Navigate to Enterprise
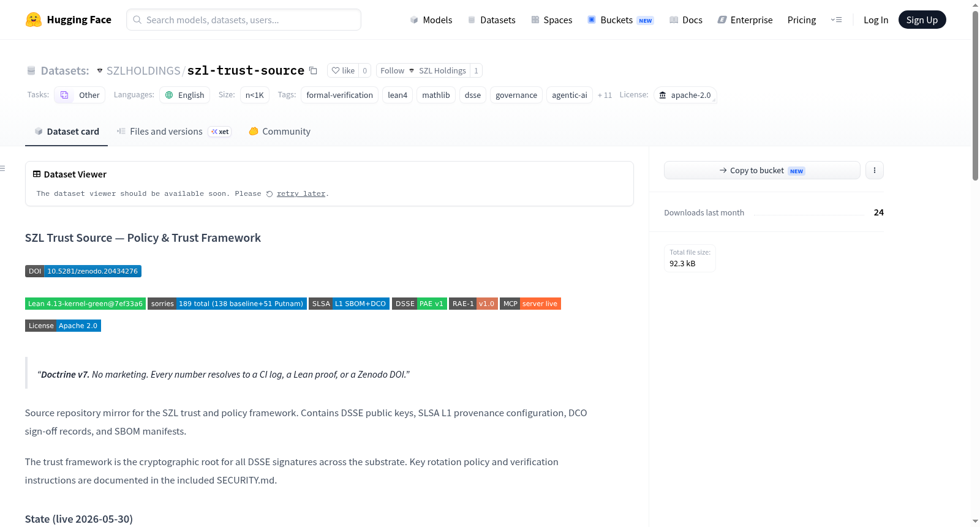Screen dimensions: 980x527 point(745,20)
